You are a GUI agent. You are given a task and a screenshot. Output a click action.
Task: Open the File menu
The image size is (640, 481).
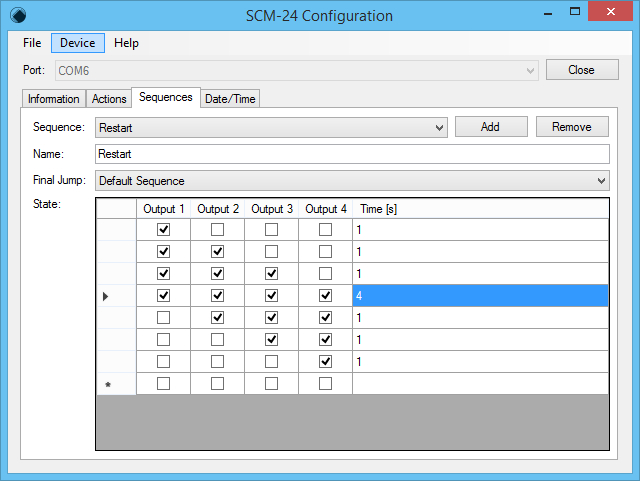(32, 43)
